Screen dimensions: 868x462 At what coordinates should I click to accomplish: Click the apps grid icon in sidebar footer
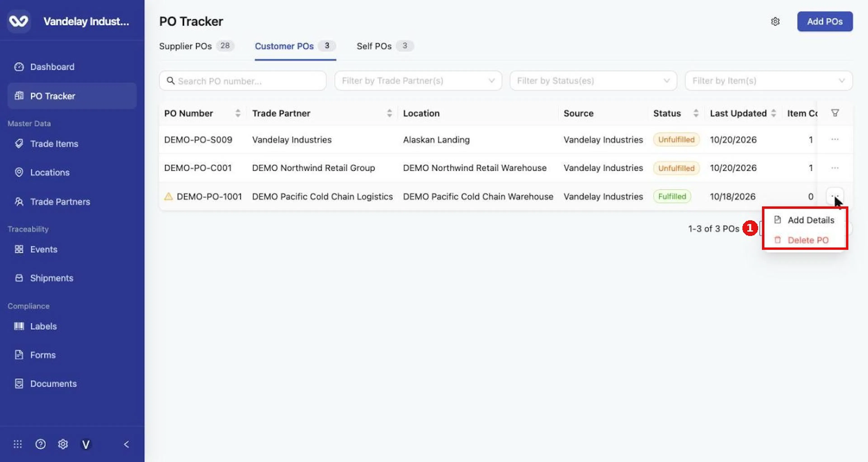click(18, 444)
